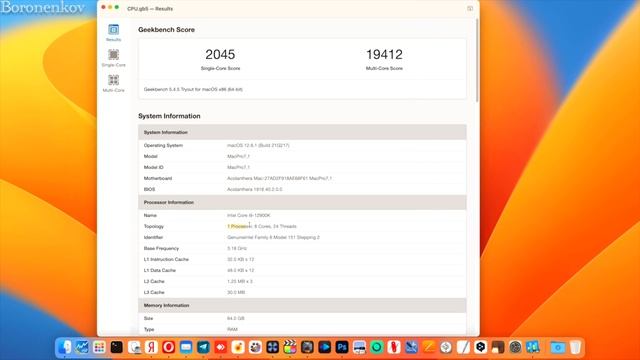Select the single-core score 2045
640x360 pixels.
click(220, 54)
